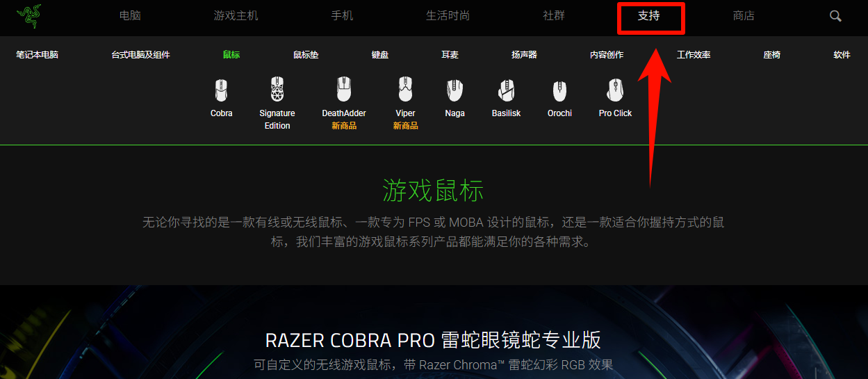Image resolution: width=868 pixels, height=379 pixels.
Task: Select the 笔记本电脑 category
Action: click(38, 55)
